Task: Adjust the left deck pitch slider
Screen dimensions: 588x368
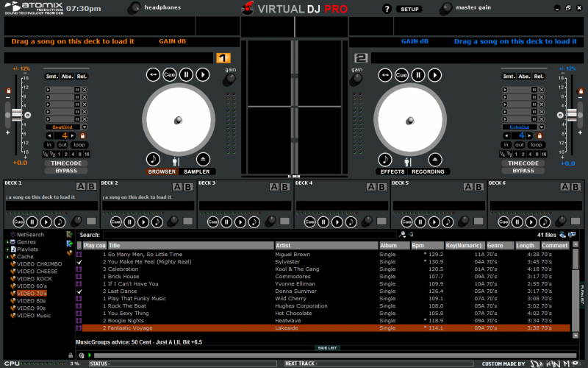Action: point(16,115)
